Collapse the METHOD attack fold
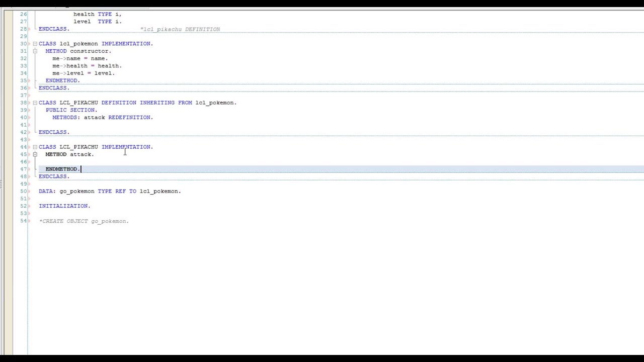644x362 pixels. pos(35,154)
